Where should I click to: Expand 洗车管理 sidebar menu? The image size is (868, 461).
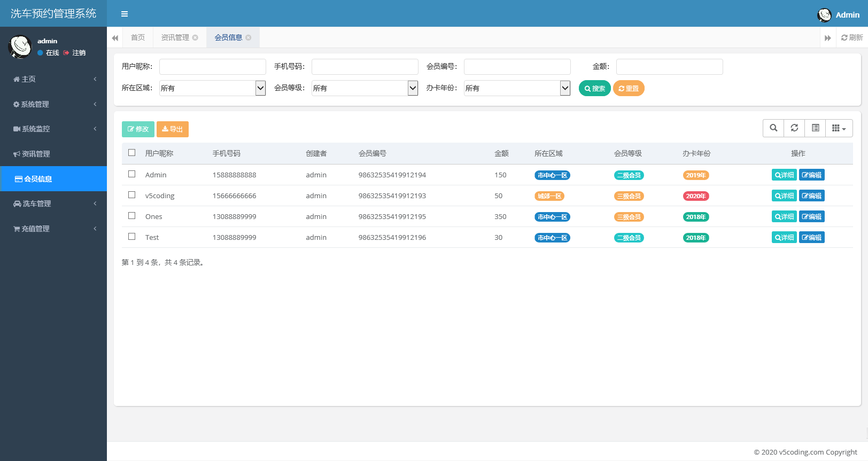coord(53,204)
